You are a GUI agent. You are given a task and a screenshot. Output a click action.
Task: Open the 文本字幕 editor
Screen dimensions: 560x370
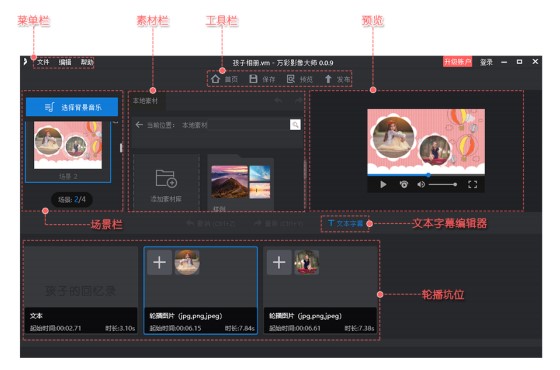click(x=345, y=224)
